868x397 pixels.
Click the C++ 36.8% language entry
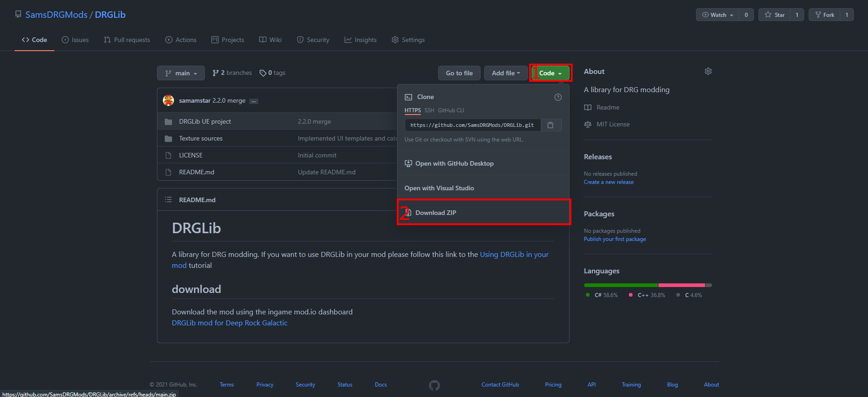coord(647,295)
